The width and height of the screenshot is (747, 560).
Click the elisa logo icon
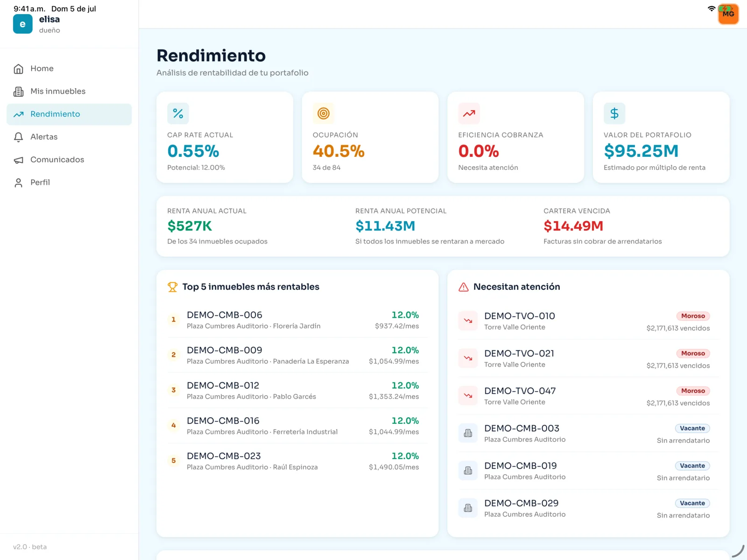22,24
